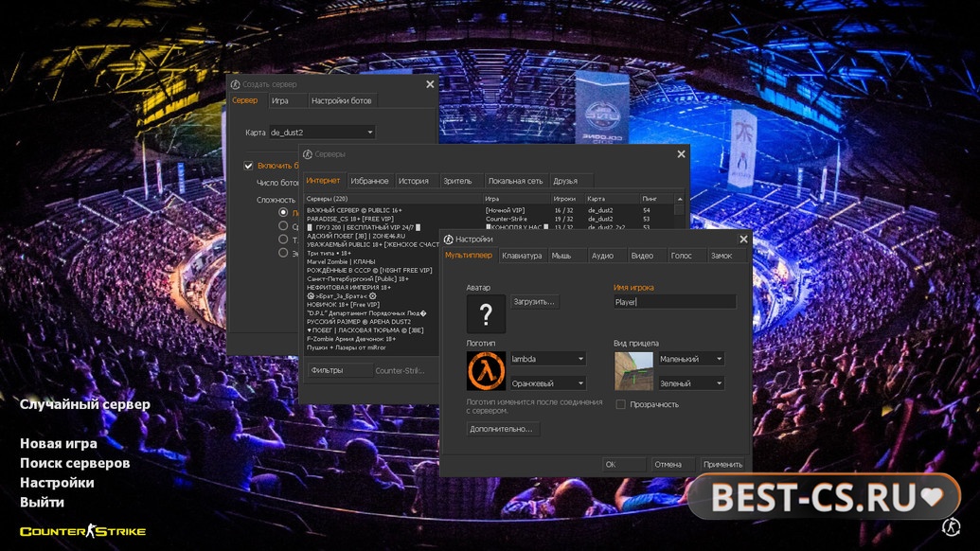Image resolution: width=980 pixels, height=551 pixels.
Task: Open the Оранжевый logo color dropdown
Action: 548,383
